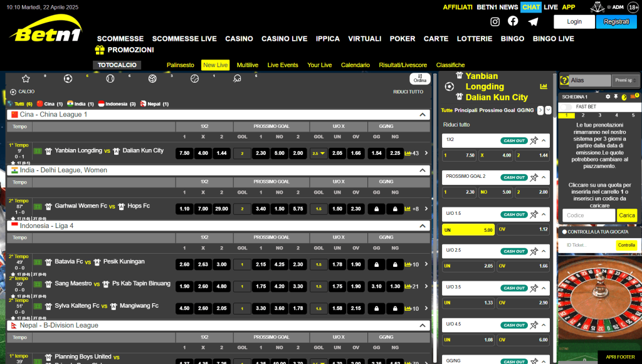Click the cash out pin on U/O 1.5 card

click(x=534, y=214)
